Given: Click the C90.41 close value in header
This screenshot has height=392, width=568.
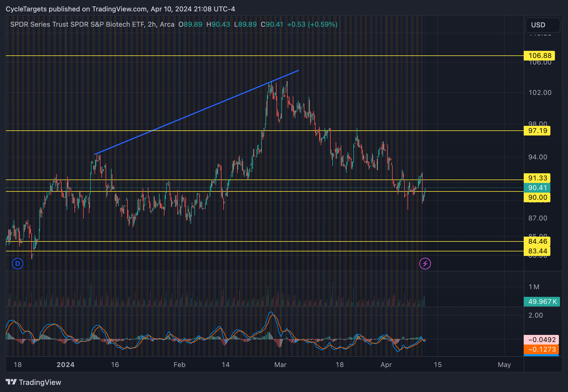Looking at the screenshot, I should pos(272,24).
